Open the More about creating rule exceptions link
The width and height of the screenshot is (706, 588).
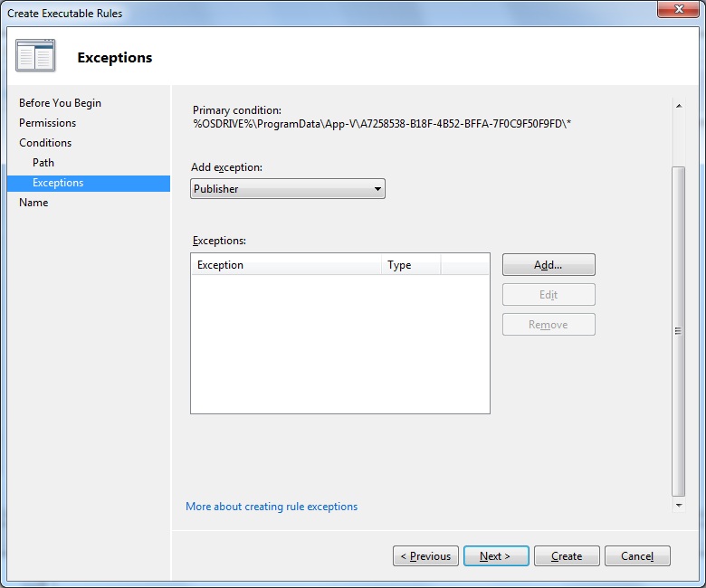pyautogui.click(x=272, y=507)
